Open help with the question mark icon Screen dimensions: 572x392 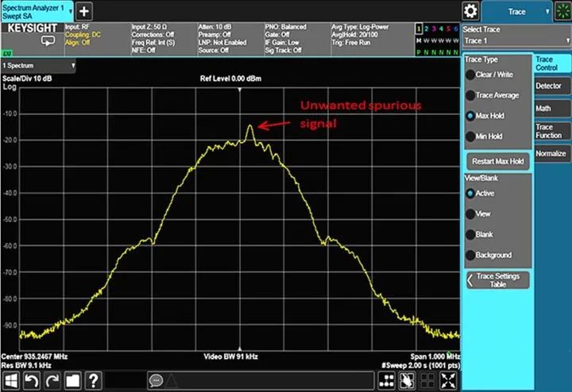pyautogui.click(x=94, y=381)
